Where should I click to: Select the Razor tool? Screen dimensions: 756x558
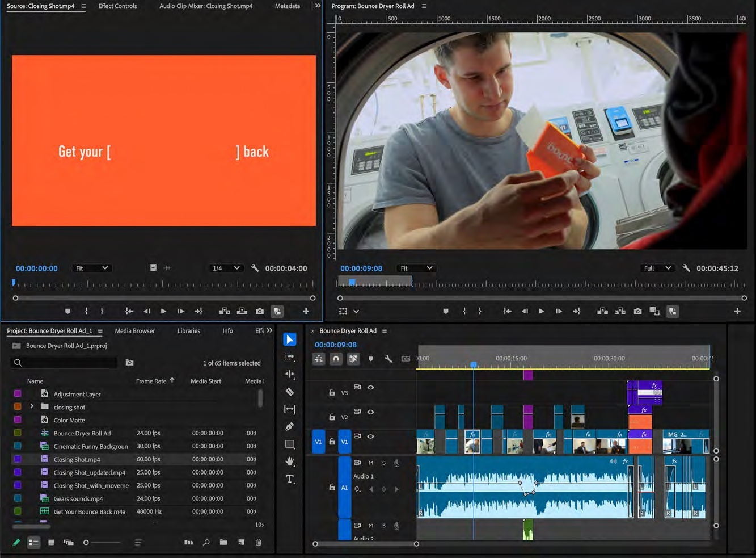[x=290, y=392]
